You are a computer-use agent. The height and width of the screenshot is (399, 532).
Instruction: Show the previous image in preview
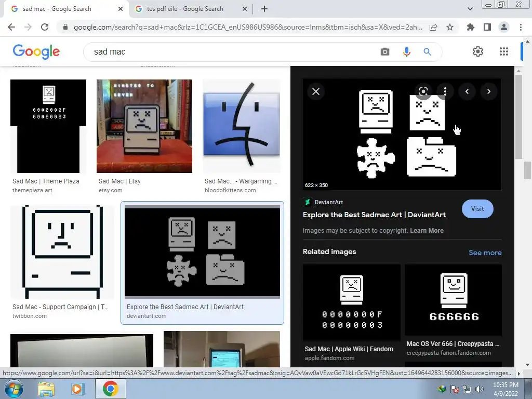pyautogui.click(x=467, y=91)
